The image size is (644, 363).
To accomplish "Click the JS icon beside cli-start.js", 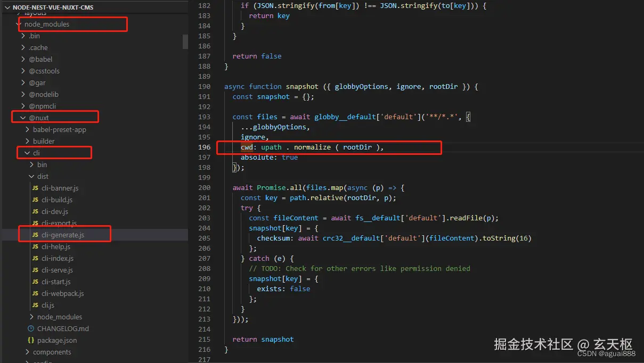I will point(35,282).
